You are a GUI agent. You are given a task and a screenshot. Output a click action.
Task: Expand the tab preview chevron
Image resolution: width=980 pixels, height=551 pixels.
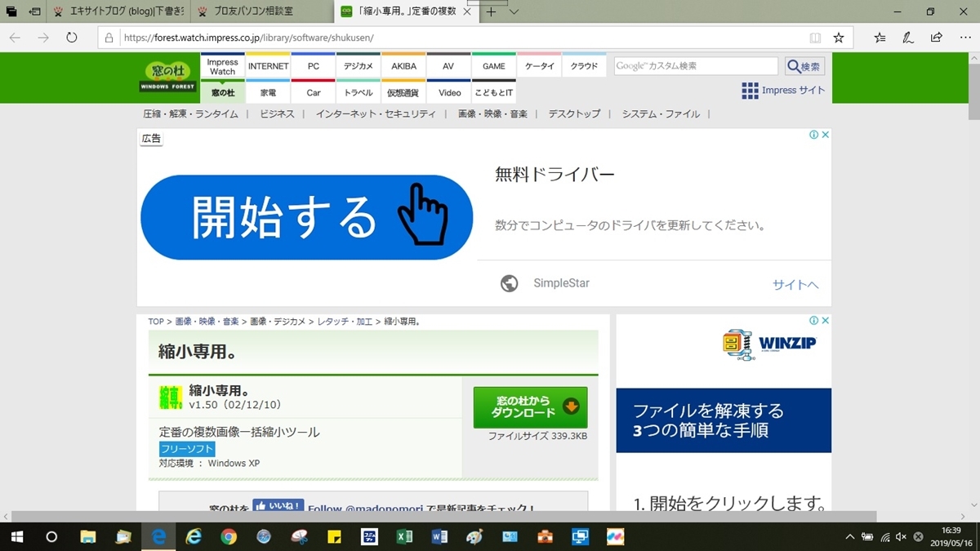[514, 12]
